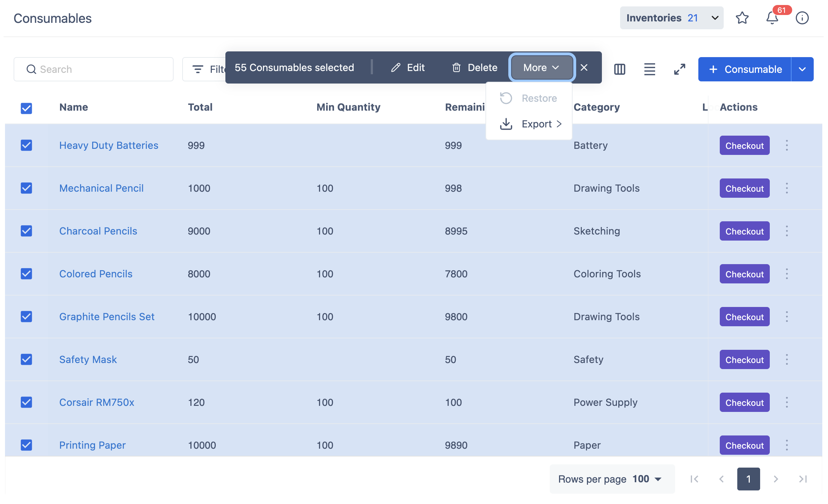Open notifications bell with 61 badge
This screenshot has height=504, width=828.
tap(772, 18)
